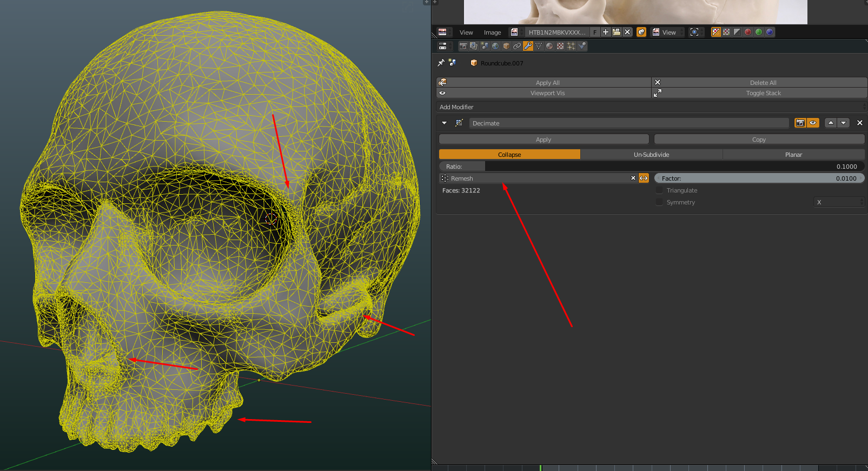The height and width of the screenshot is (471, 868).
Task: Click the Factor value slider
Action: [759, 178]
